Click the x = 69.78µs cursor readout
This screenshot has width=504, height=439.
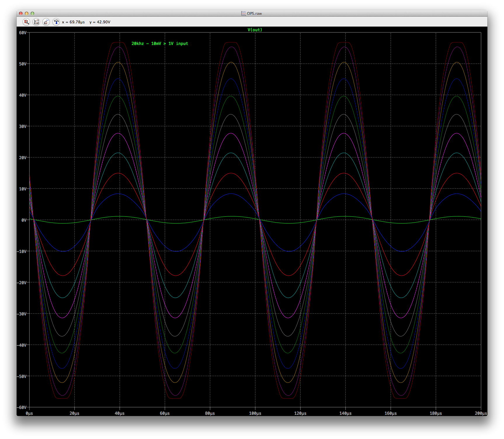[73, 22]
